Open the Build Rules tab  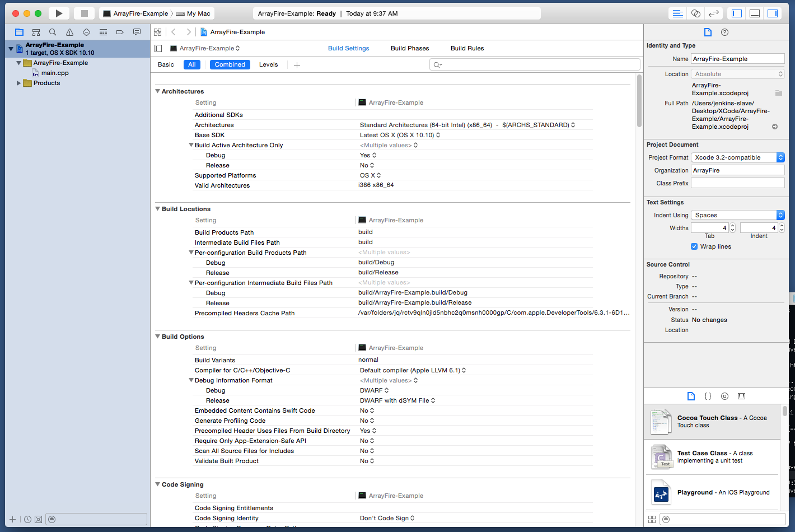pos(467,48)
